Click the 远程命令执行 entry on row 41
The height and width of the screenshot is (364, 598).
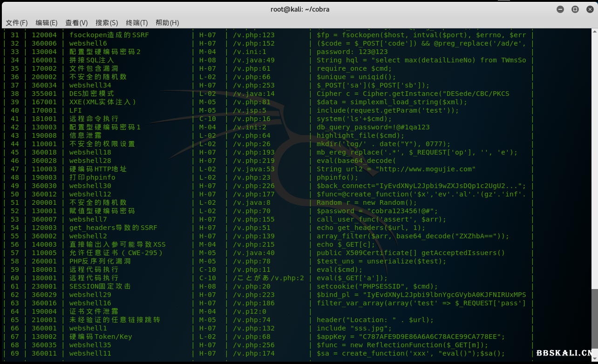tap(94, 119)
